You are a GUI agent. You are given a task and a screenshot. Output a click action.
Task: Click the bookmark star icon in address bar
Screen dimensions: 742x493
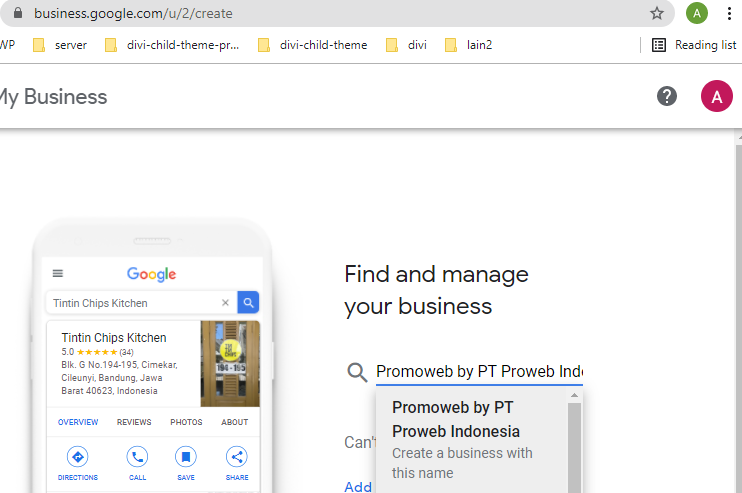coord(656,13)
